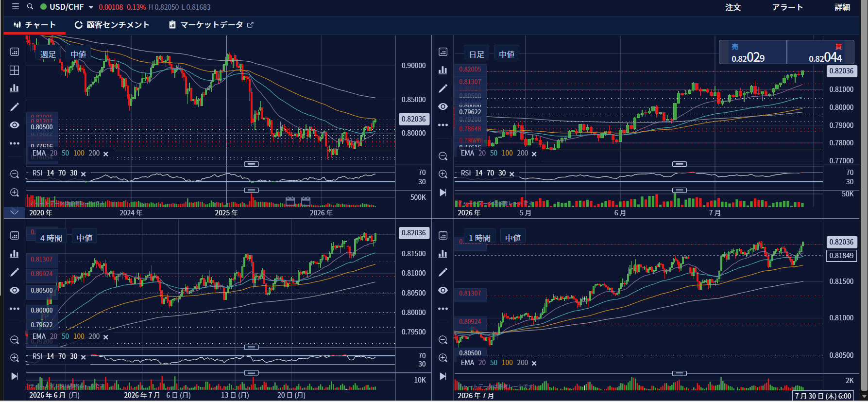Zoom in the 1-hour chart
Viewport: 868px width, 402px height.
coord(443,358)
